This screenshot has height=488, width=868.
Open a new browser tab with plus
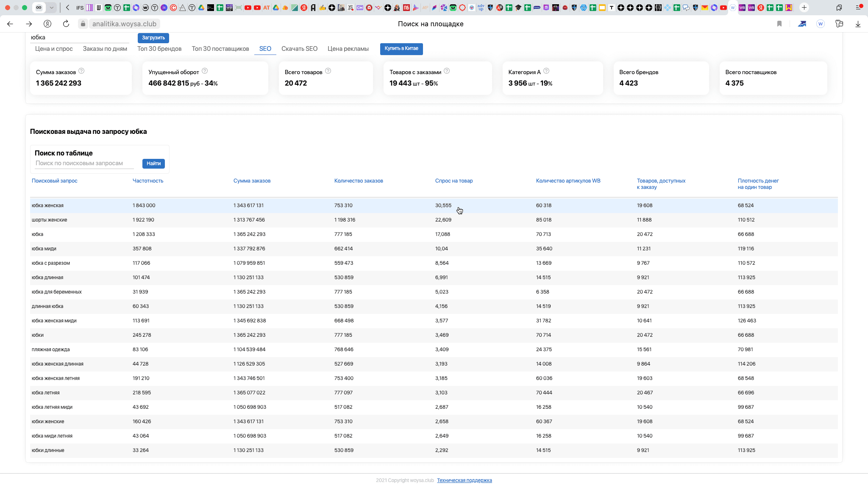(x=804, y=7)
